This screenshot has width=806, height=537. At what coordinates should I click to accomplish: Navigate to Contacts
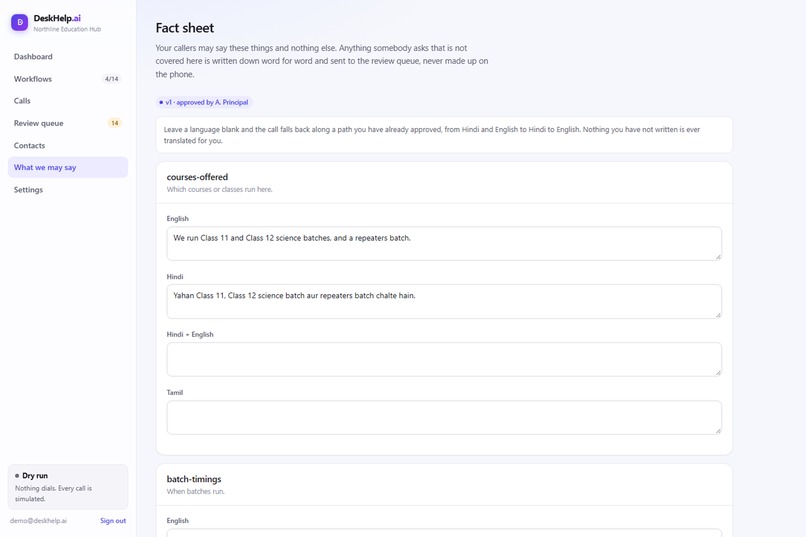[68, 145]
